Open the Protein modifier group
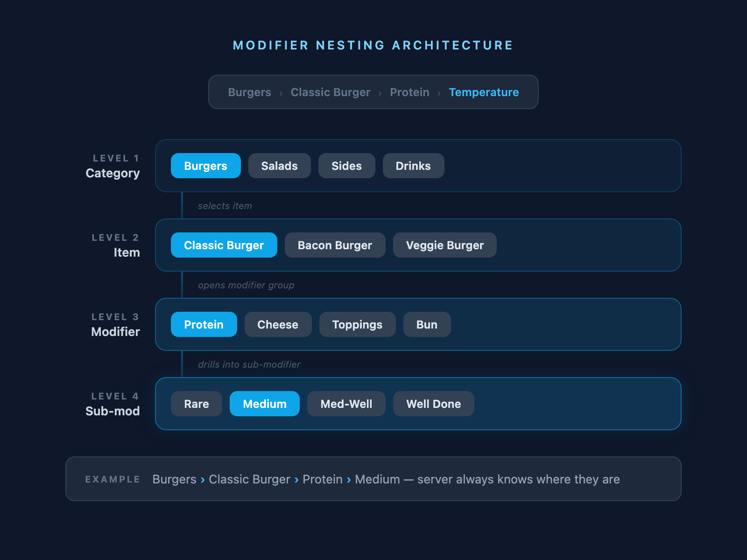 coord(204,324)
